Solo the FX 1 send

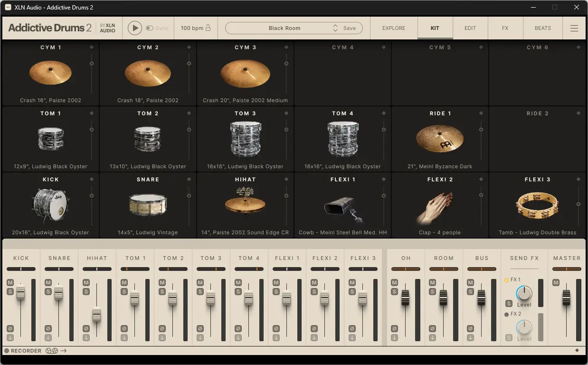[509, 303]
